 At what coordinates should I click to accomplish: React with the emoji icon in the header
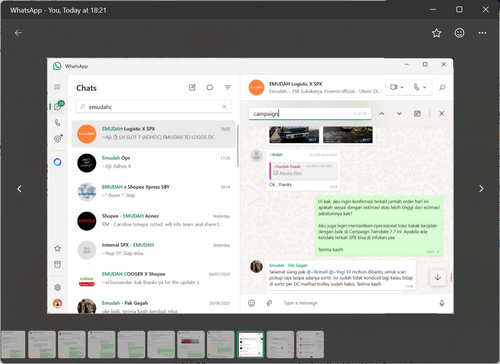pyautogui.click(x=459, y=33)
